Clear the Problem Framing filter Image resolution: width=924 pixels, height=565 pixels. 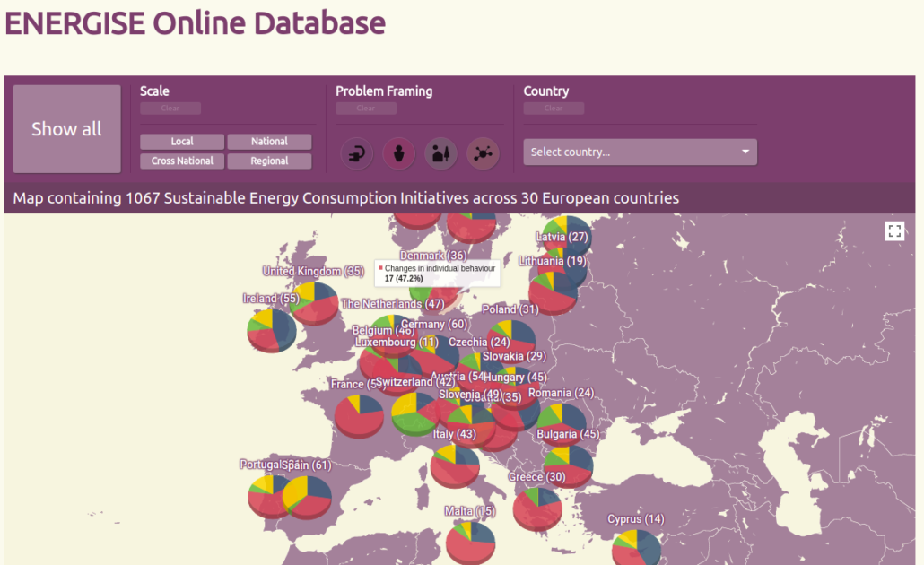point(366,109)
